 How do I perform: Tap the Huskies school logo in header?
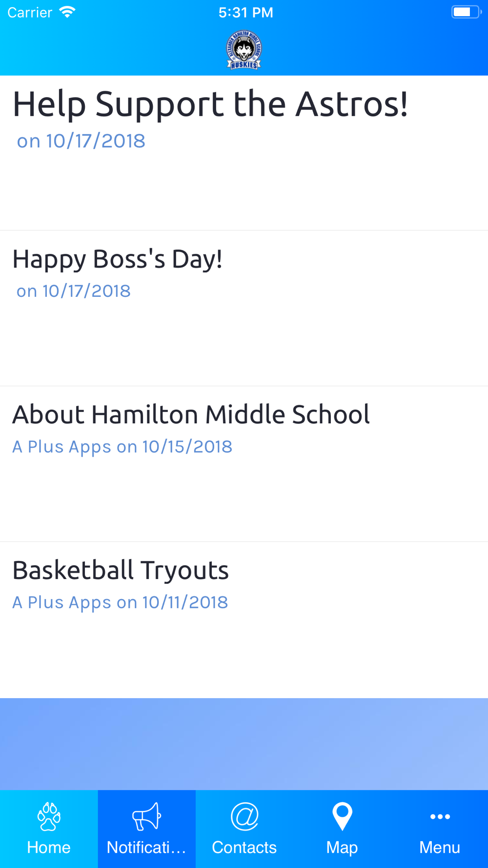pos(244,50)
